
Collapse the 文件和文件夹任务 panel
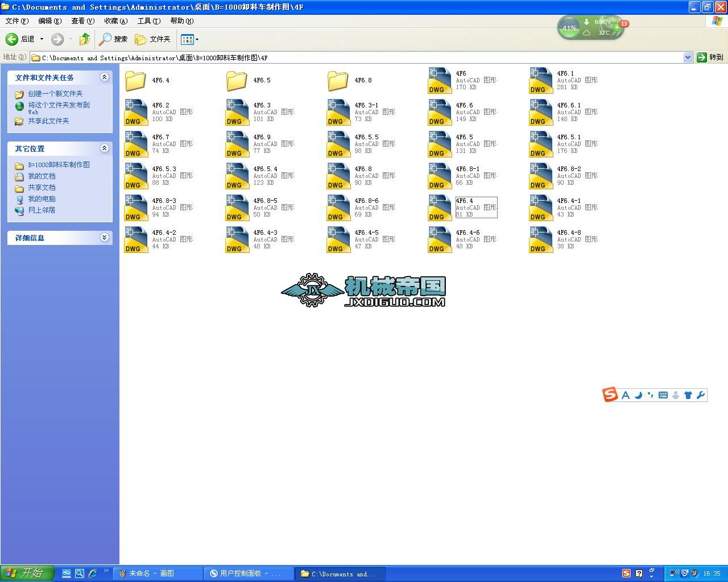104,77
